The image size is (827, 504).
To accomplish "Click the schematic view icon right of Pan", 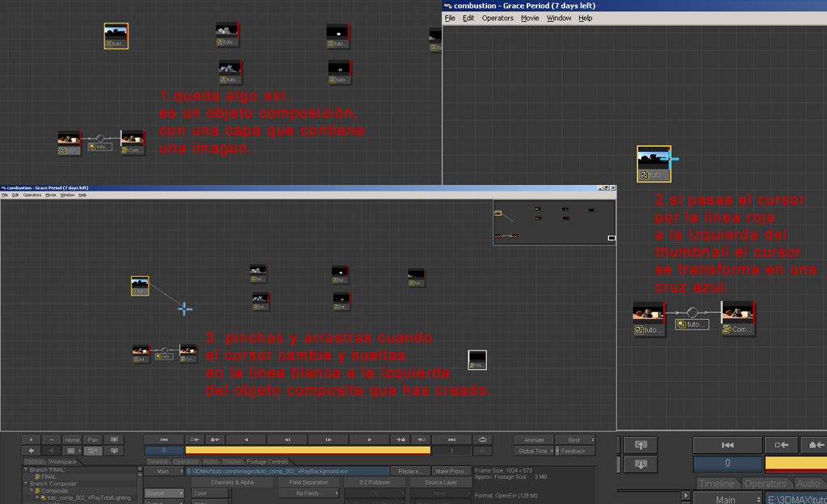I will tap(114, 439).
